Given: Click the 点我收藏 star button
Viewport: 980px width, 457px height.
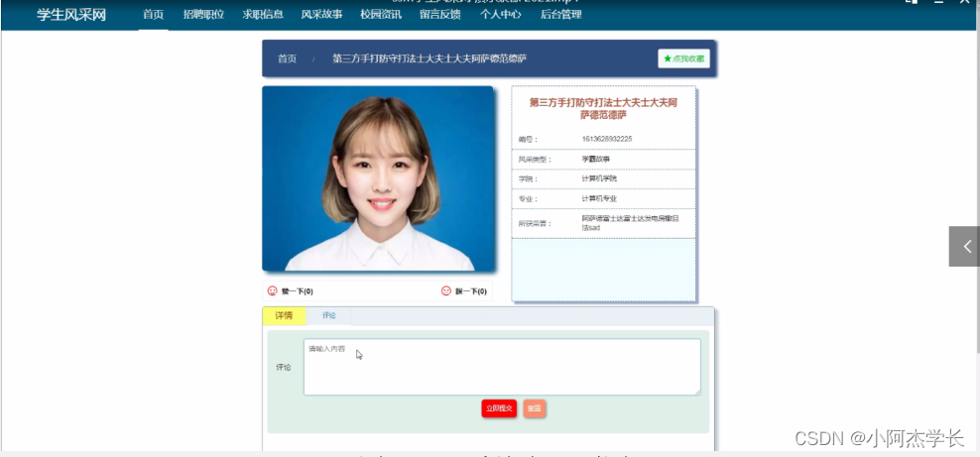Looking at the screenshot, I should tap(683, 58).
